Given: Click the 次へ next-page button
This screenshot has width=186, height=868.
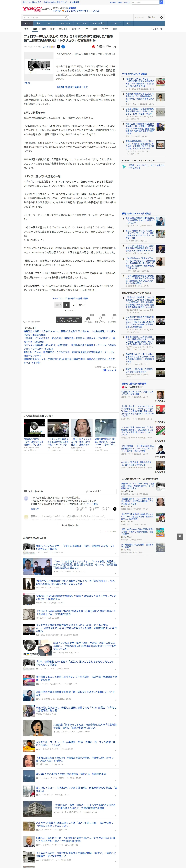Looking at the screenshot, I should click(x=81, y=305).
